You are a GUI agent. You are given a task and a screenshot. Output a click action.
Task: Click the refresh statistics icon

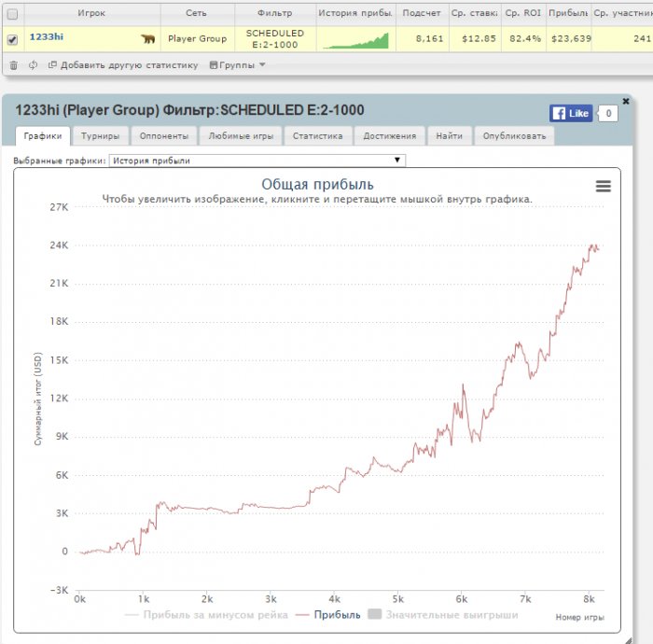pyautogui.click(x=33, y=65)
